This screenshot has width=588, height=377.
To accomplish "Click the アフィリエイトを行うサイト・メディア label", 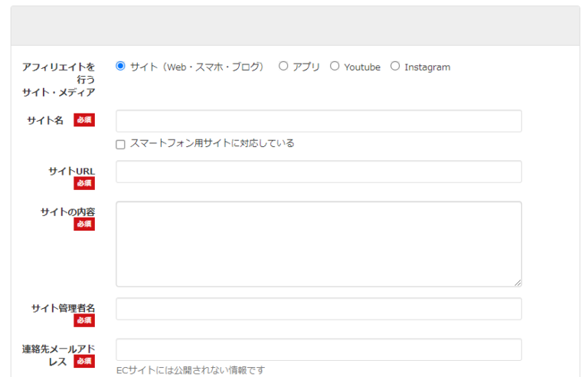I will pos(59,80).
